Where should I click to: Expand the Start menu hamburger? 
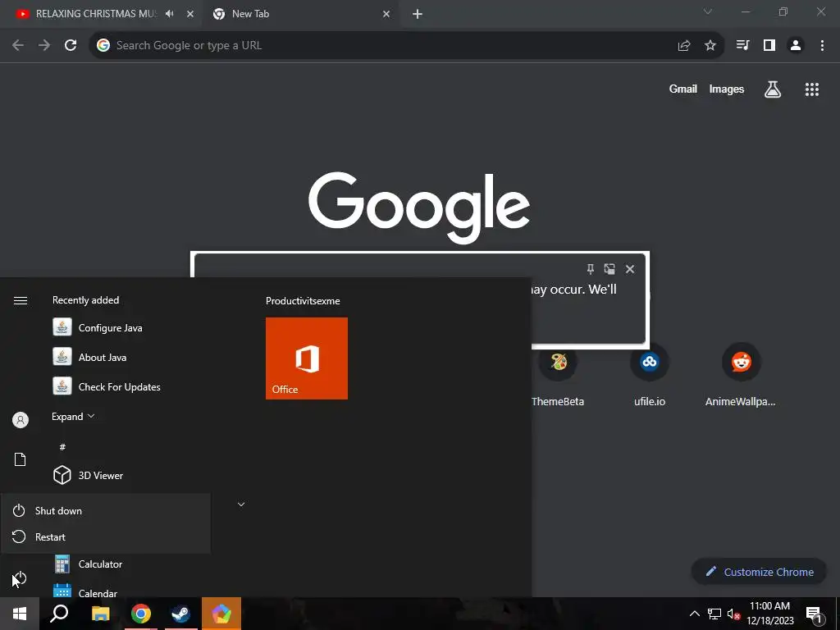click(x=21, y=300)
